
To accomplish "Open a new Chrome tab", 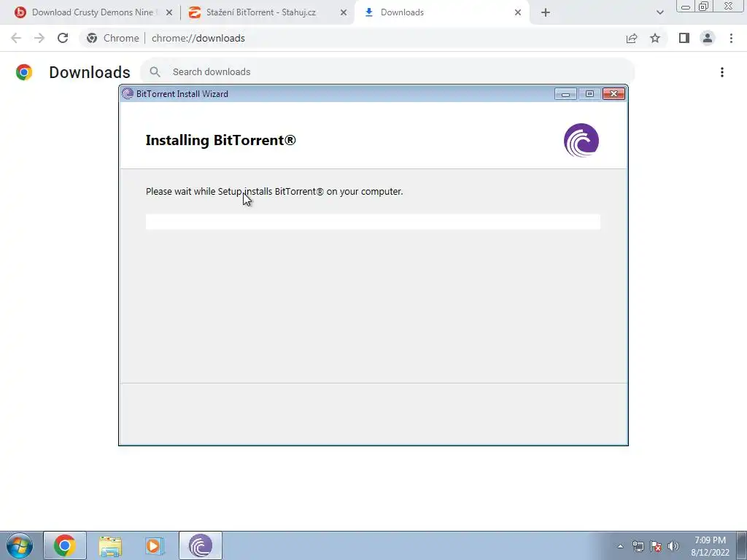I will (546, 12).
